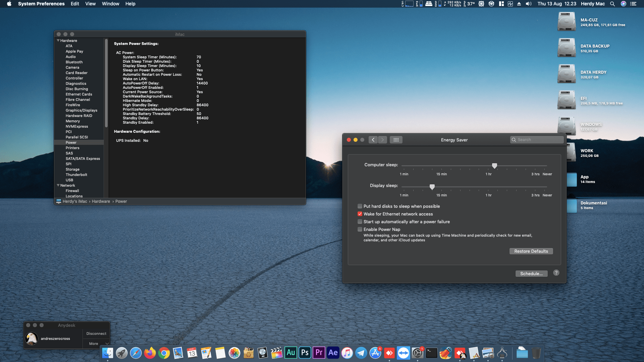Launch Adobe Audition from the dock
Viewport: 644px width, 362px height.
[291, 353]
